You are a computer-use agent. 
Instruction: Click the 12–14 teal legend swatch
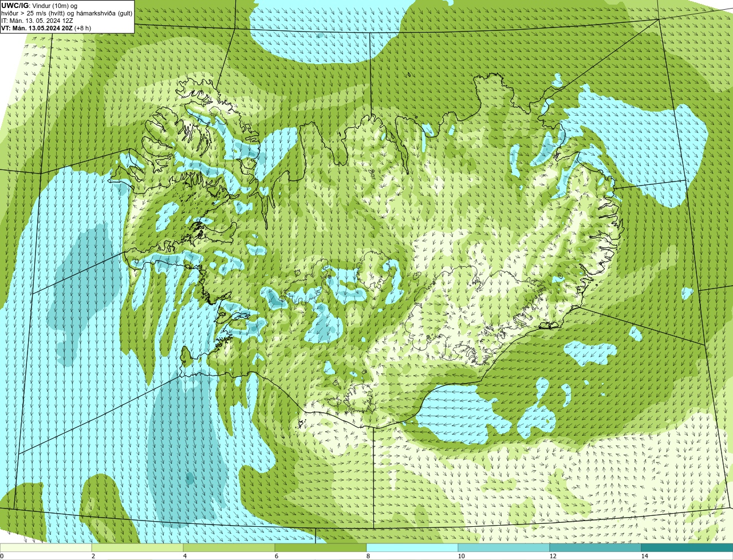click(596, 547)
